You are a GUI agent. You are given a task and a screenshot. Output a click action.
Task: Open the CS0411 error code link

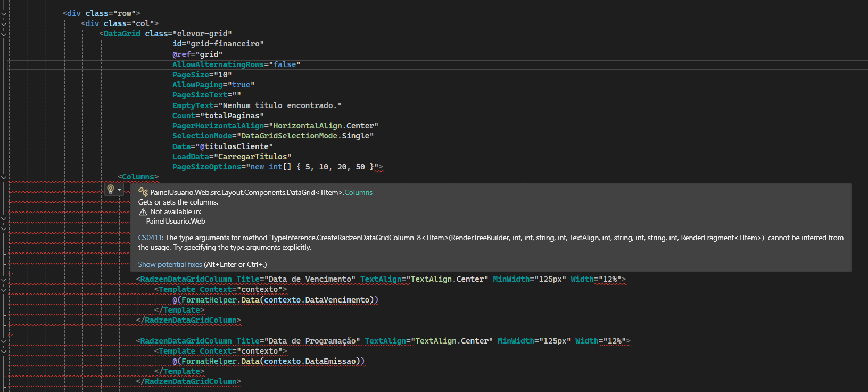(x=150, y=238)
